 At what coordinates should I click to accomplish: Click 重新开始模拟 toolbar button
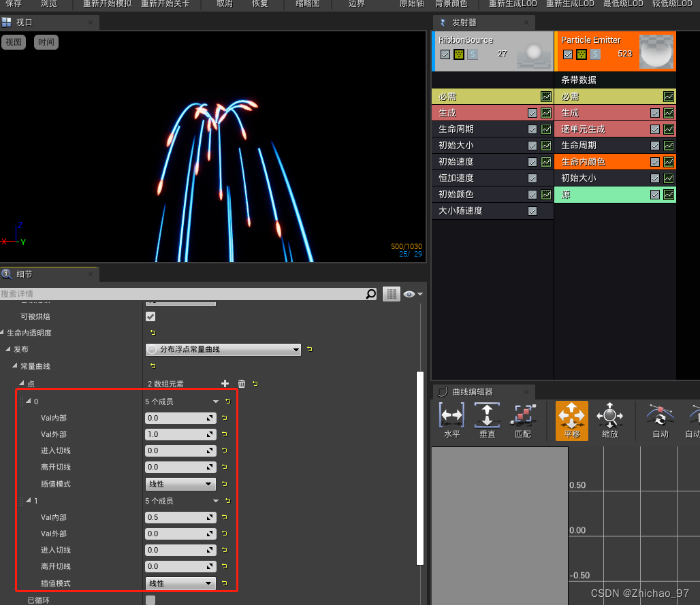(107, 4)
